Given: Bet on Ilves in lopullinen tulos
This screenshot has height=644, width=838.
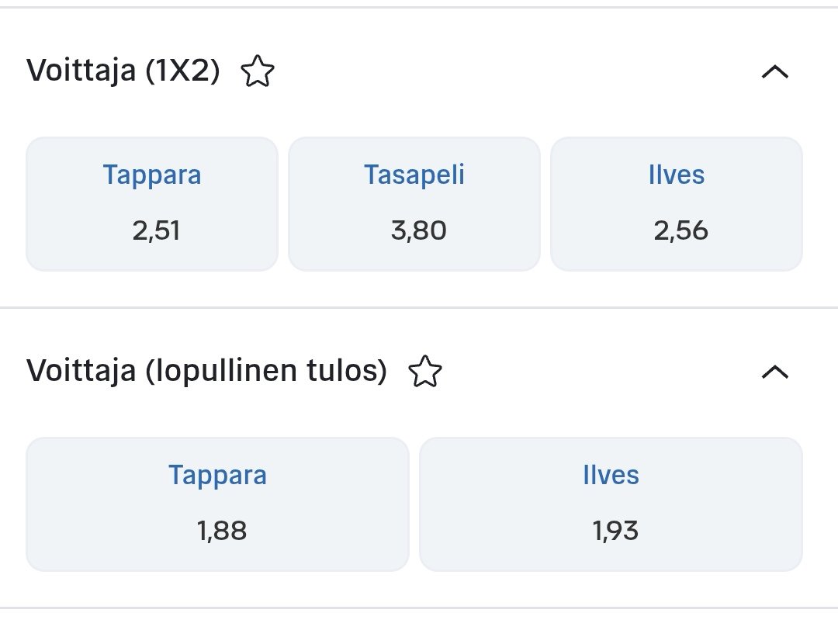Looking at the screenshot, I should (611, 504).
